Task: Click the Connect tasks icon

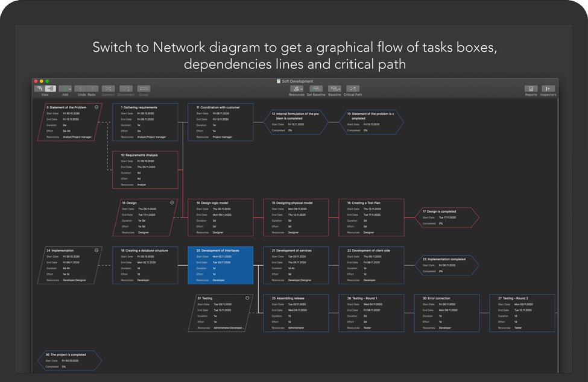Action: pyautogui.click(x=108, y=89)
